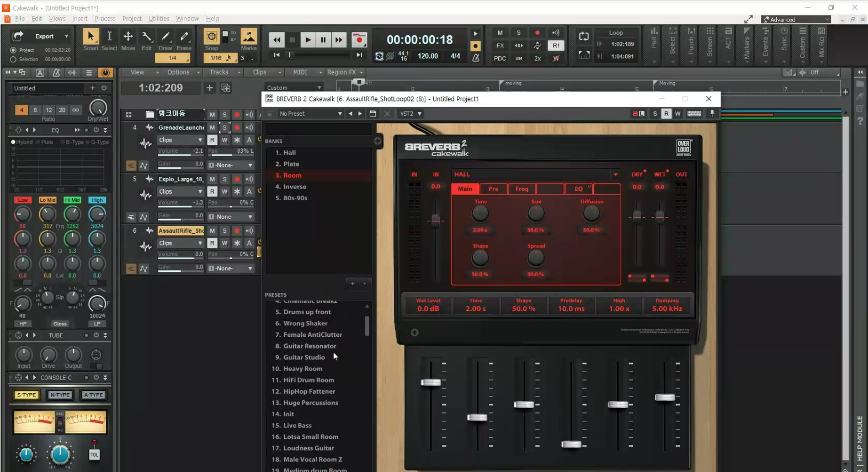
Task: Select the 1. Hall bank
Action: pyautogui.click(x=318, y=153)
